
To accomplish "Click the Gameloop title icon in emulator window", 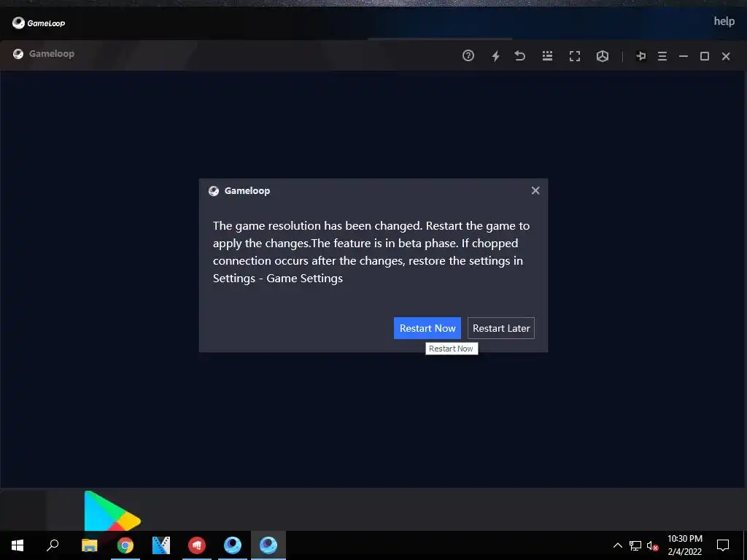I will [x=18, y=54].
